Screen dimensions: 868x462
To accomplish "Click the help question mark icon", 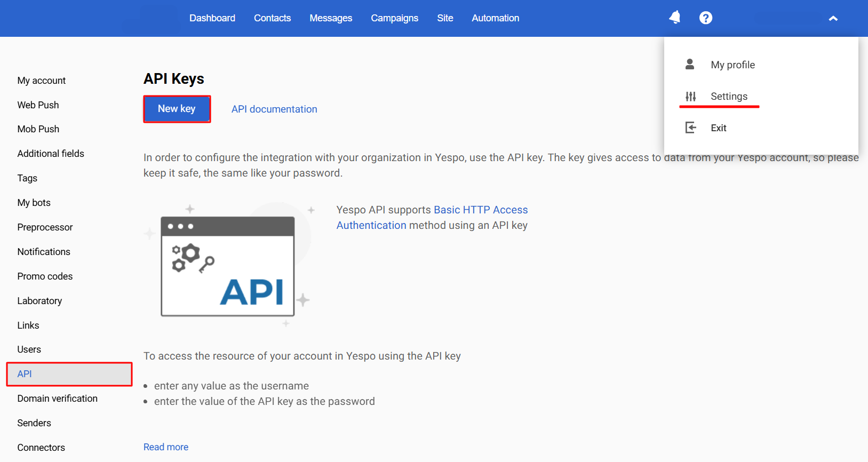I will click(x=706, y=18).
